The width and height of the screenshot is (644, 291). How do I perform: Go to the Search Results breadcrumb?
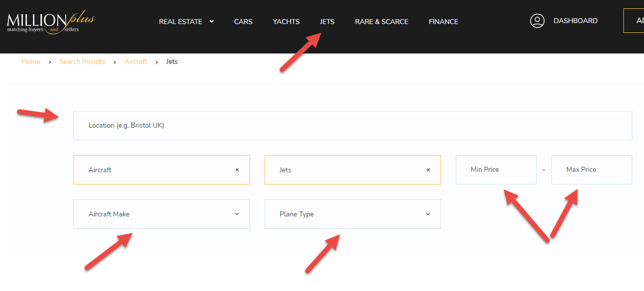coord(82,61)
